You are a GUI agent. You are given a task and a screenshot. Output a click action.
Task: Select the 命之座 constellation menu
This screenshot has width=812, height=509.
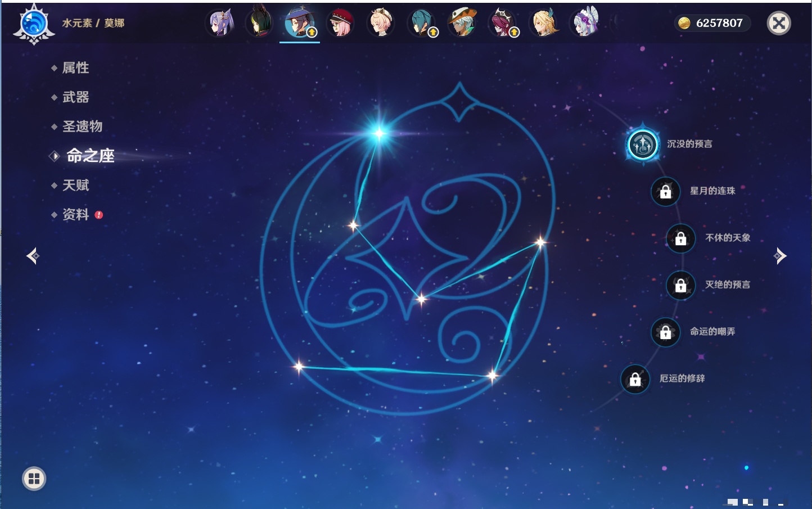pyautogui.click(x=91, y=156)
